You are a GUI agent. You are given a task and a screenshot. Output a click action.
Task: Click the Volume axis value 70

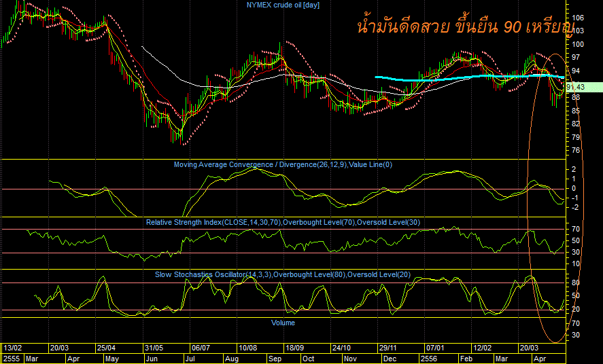(x=576, y=324)
